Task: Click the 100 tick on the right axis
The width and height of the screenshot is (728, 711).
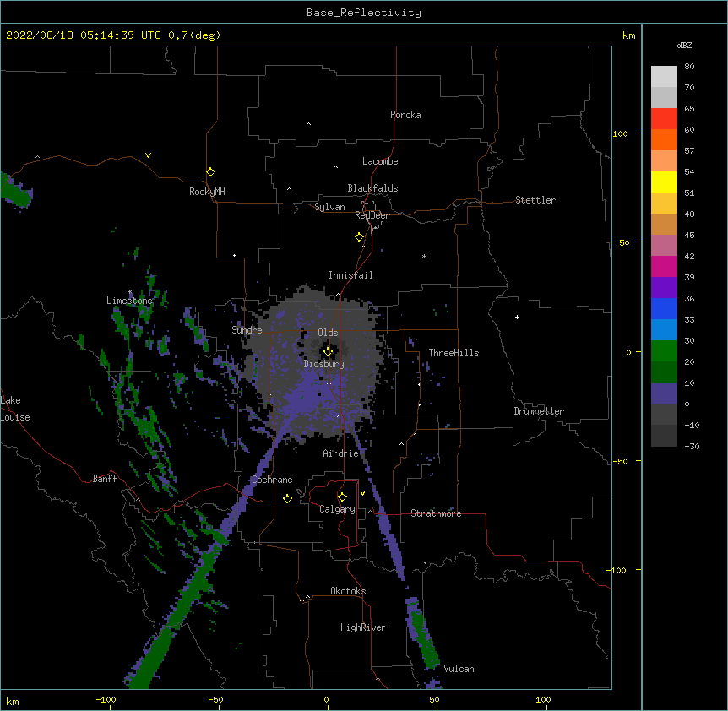Action: 621,133
